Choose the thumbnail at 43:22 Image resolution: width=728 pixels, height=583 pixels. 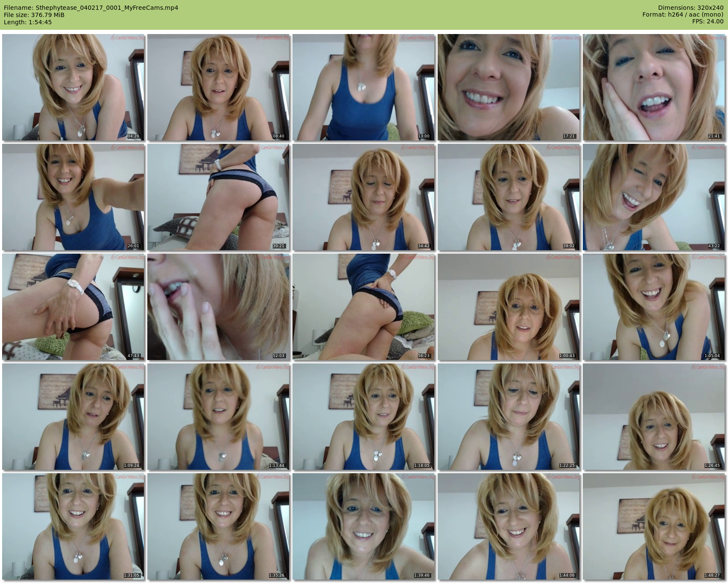[x=654, y=197]
